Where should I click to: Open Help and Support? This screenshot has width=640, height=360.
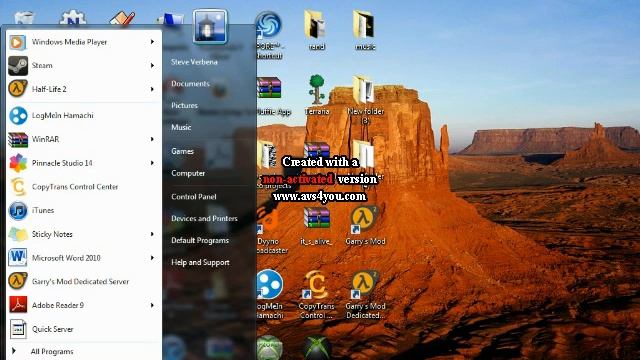200,262
